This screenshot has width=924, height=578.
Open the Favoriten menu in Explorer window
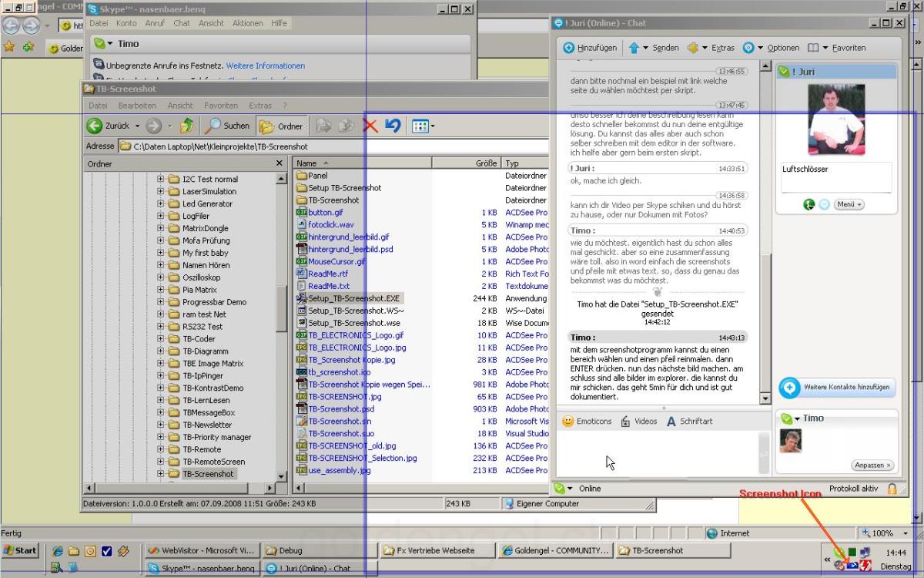221,105
